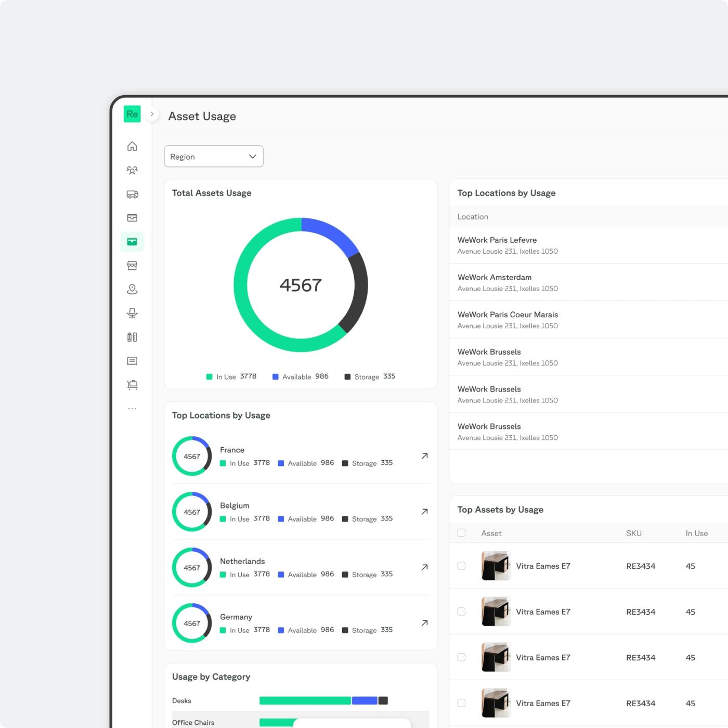Select the highlighted green asset usage icon
728x728 pixels.
(x=132, y=242)
